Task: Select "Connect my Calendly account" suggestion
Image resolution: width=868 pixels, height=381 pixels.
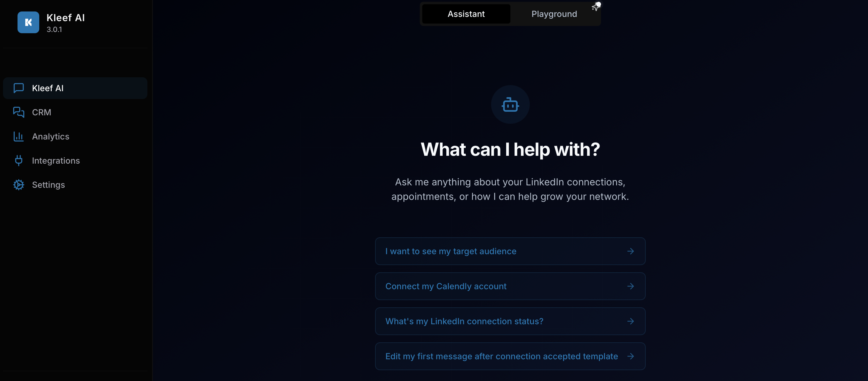Action: [x=445, y=286]
